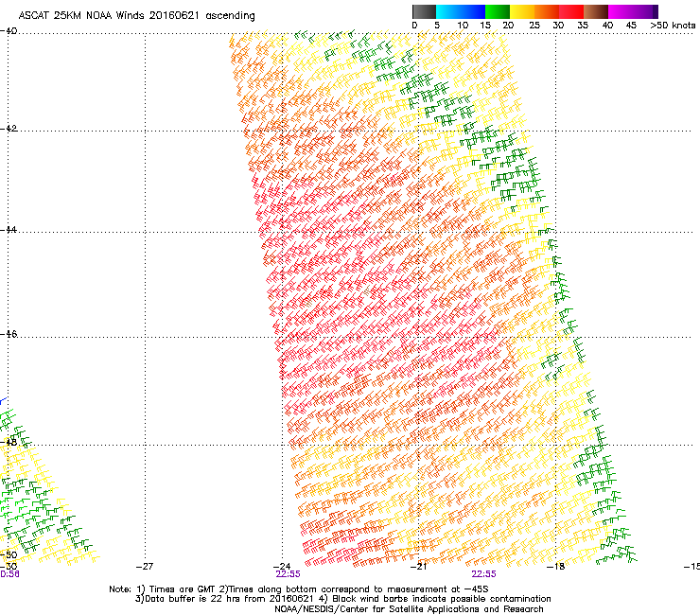
Task: Click the '-18' longitude axis label
Action: pyautogui.click(x=556, y=567)
